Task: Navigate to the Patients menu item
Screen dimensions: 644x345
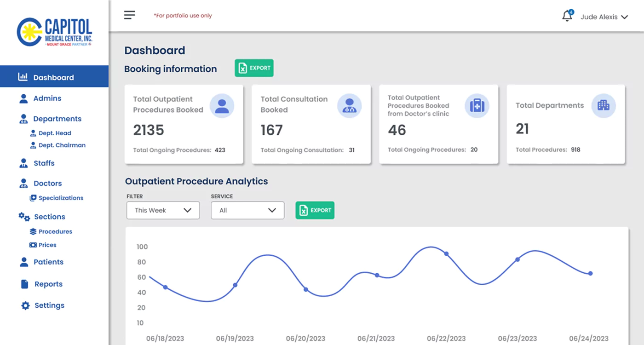Action: (49, 262)
